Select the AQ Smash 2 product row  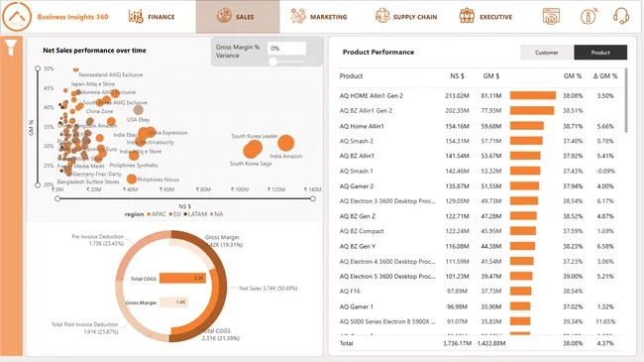coord(480,141)
